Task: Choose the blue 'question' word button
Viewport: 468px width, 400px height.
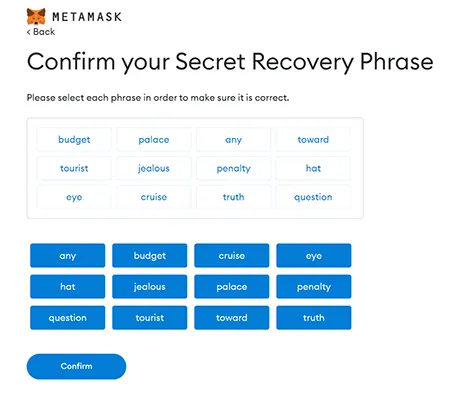Action: coord(67,318)
